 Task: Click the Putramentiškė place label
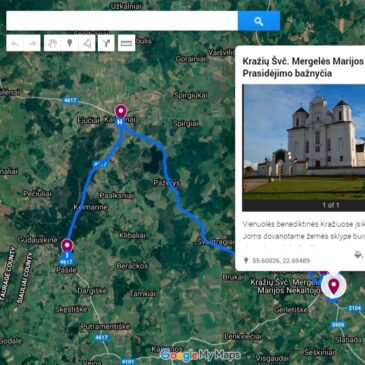click(x=106, y=326)
